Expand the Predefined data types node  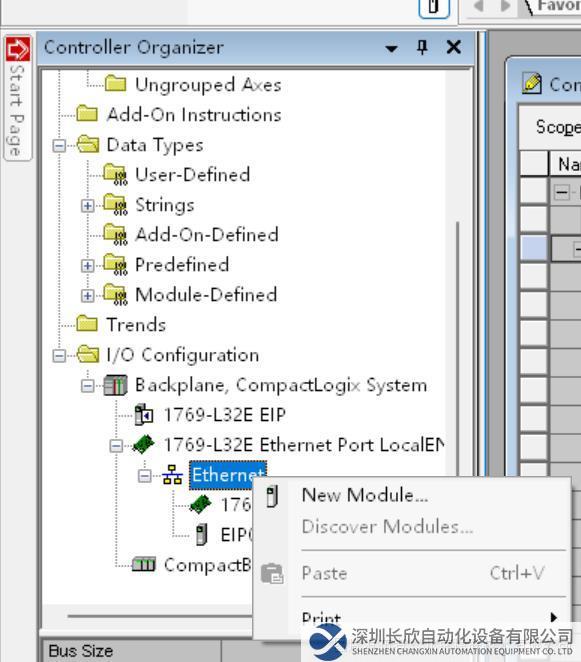pos(87,266)
